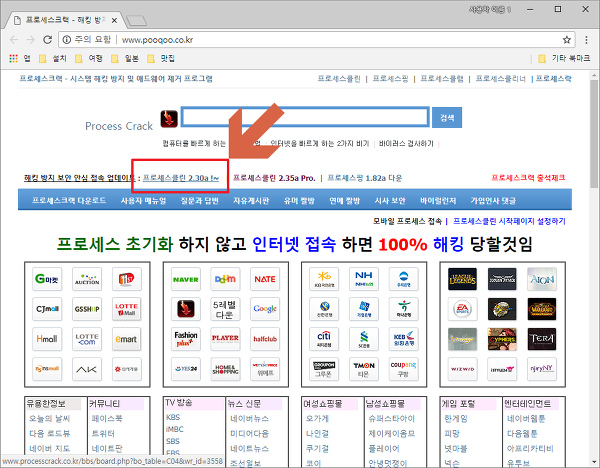Open the 일본 bookmark folder
Viewport: 600px width, 468px height.
125,58
